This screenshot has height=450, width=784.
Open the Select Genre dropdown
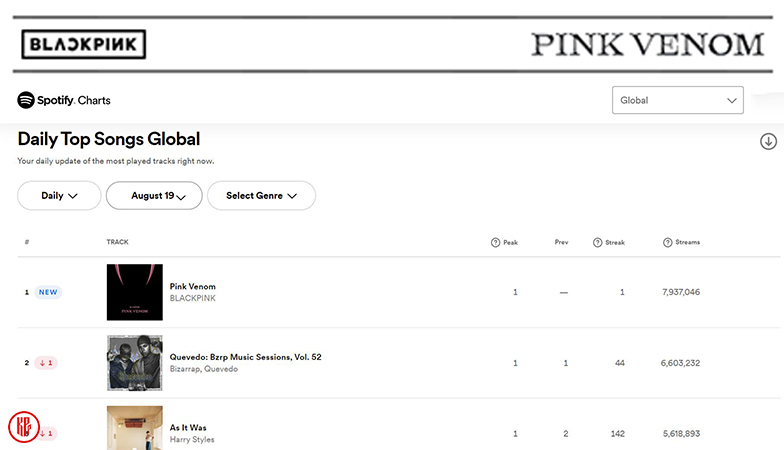click(261, 196)
